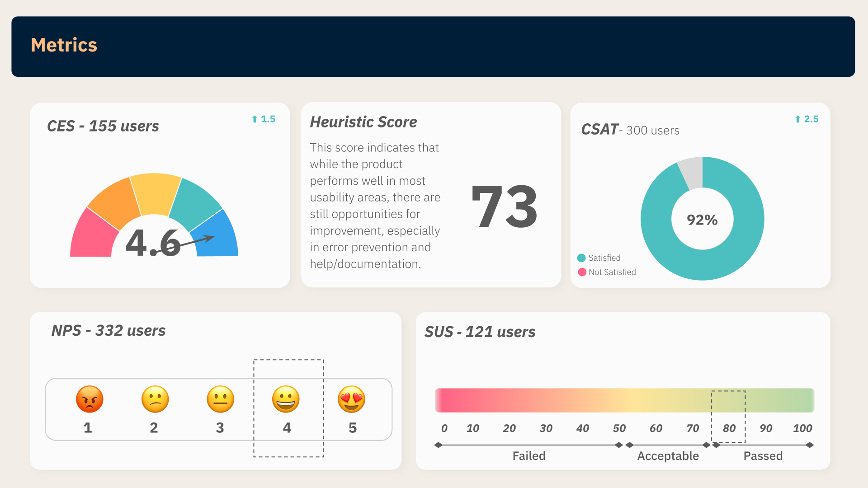
Task: Click the Metrics header title
Action: (x=64, y=45)
